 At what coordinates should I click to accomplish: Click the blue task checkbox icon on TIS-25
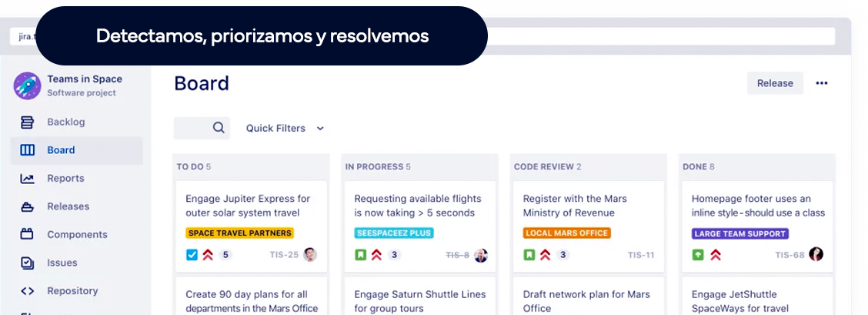click(x=192, y=255)
